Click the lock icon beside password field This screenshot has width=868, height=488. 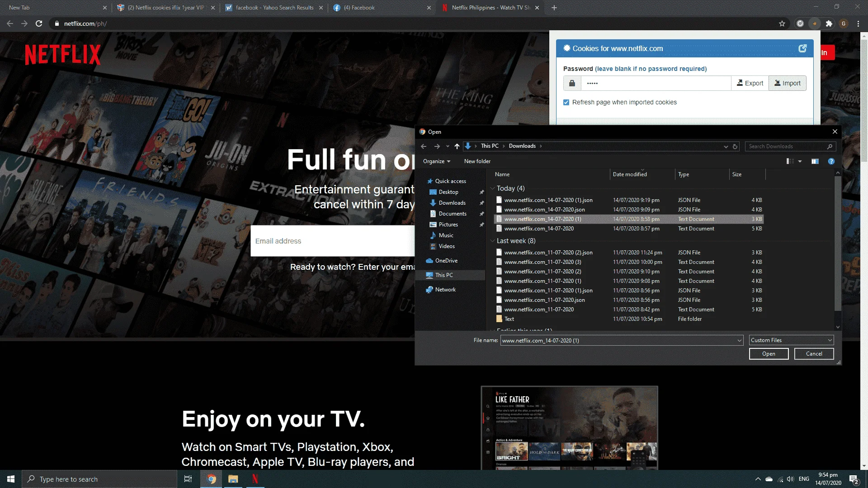click(x=572, y=83)
